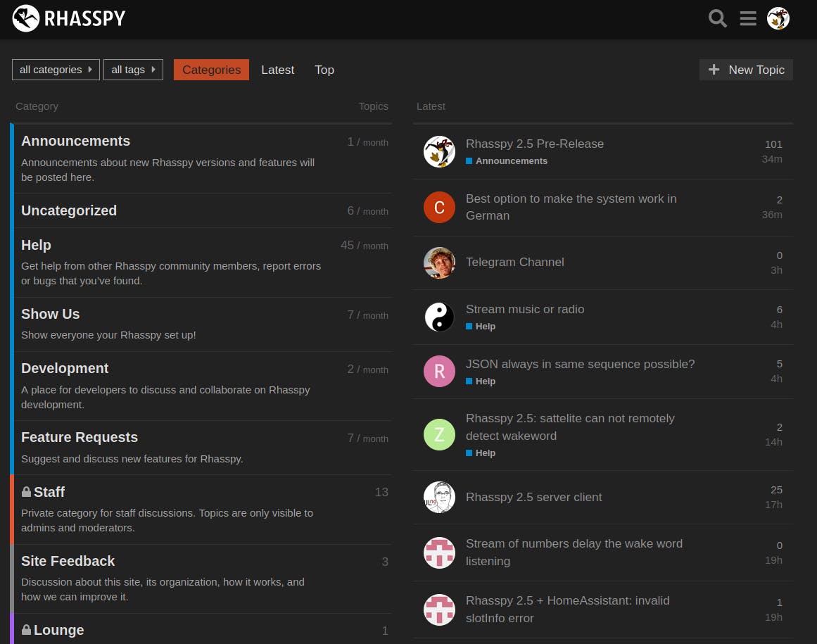
Task: Create a New Topic
Action: [x=746, y=70]
